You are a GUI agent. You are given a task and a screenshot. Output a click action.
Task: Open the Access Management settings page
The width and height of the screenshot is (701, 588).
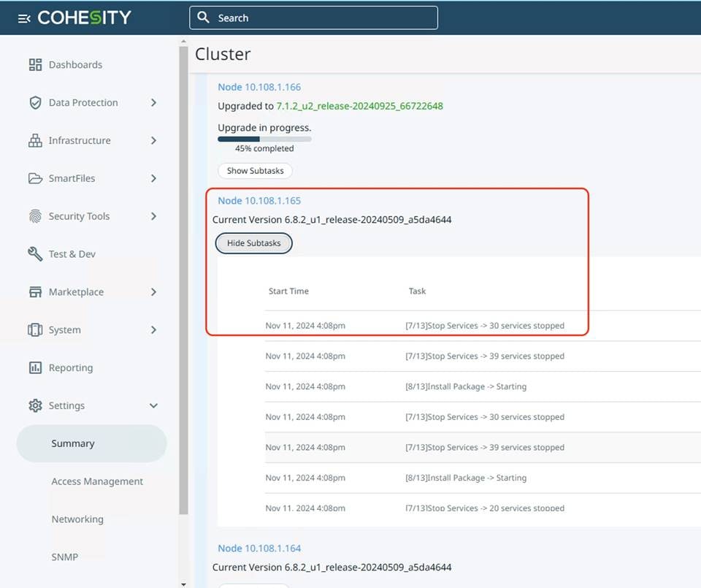[x=97, y=481]
